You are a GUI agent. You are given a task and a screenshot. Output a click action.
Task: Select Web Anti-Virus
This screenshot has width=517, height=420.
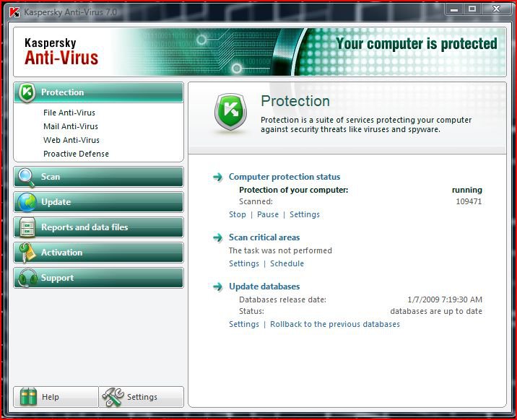coord(71,140)
